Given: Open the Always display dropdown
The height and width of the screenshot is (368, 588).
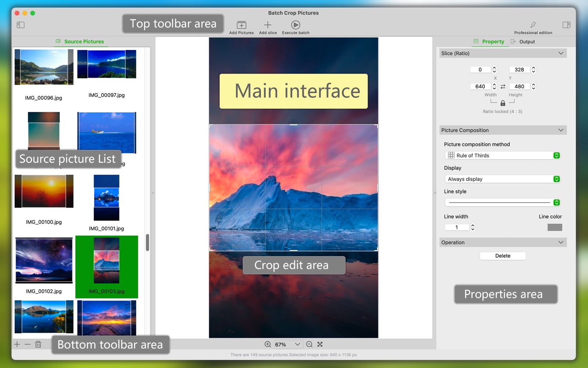Looking at the screenshot, I should pyautogui.click(x=502, y=179).
